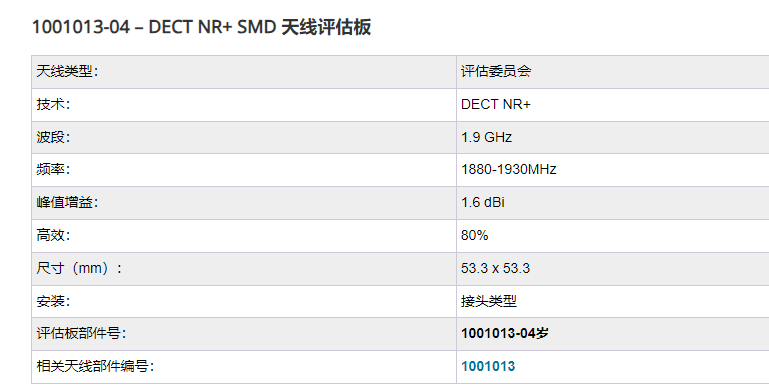Select the 80% efficiency value
Viewport: 769px width, 391px height.
[x=475, y=235]
